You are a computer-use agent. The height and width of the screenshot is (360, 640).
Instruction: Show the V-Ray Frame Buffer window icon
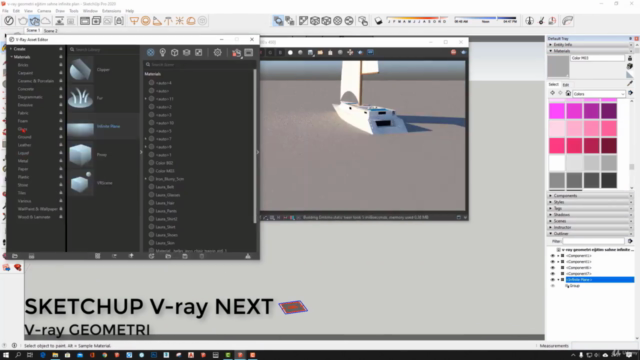point(249,52)
